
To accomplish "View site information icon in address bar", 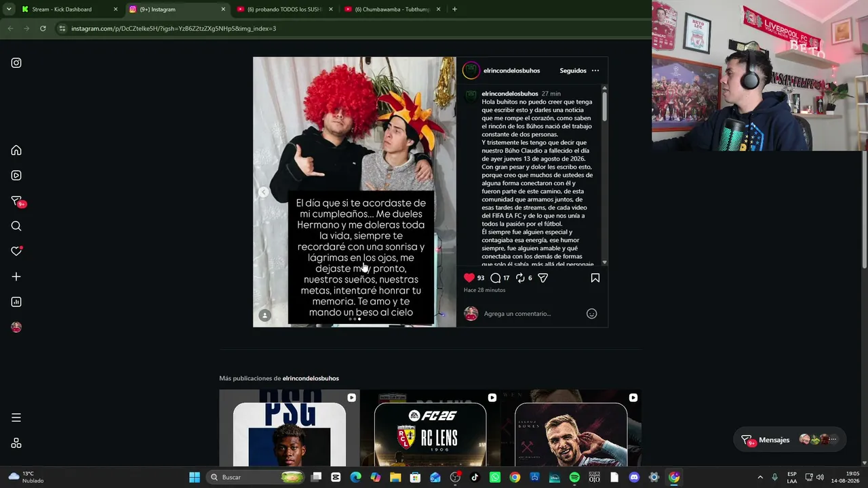I will click(x=62, y=28).
